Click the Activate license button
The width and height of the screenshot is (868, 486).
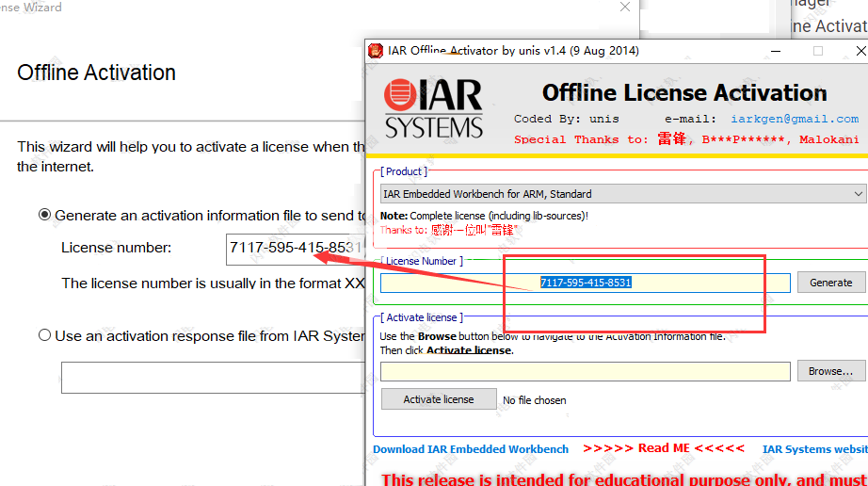click(x=439, y=399)
